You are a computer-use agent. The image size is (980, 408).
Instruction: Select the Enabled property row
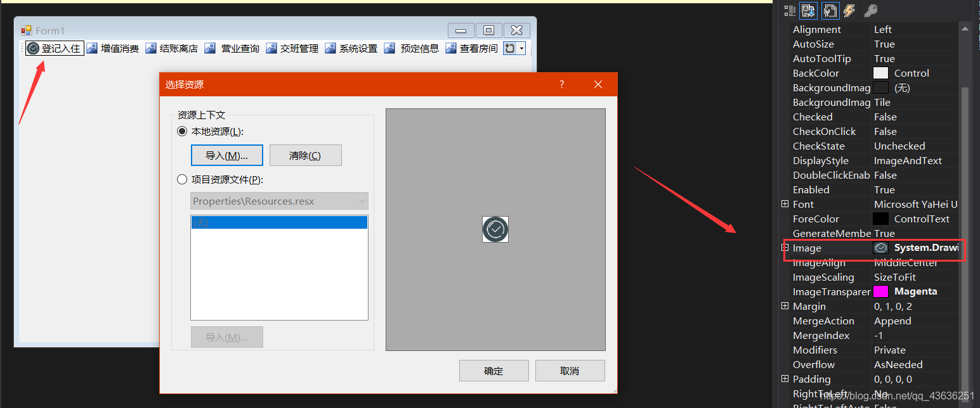pos(875,189)
